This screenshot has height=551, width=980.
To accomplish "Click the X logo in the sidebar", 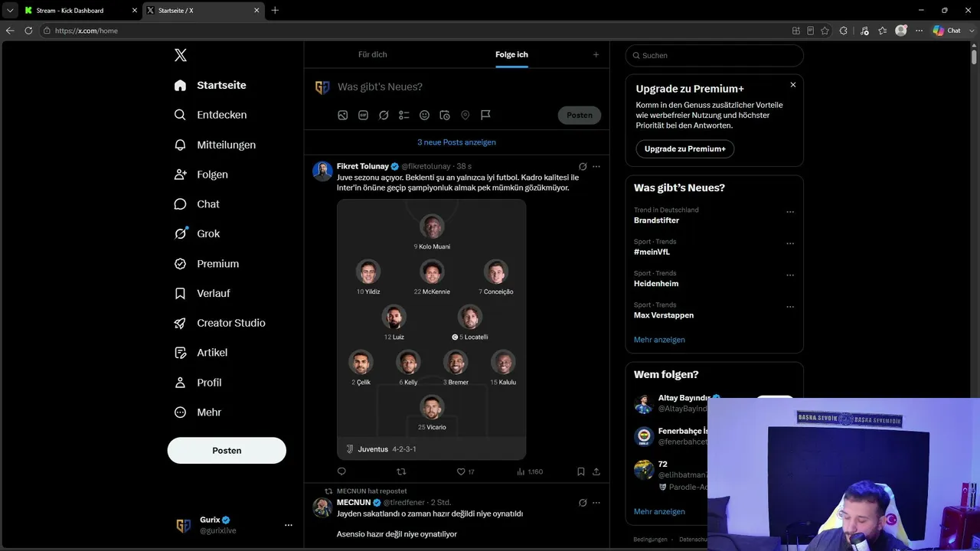I will pyautogui.click(x=181, y=55).
